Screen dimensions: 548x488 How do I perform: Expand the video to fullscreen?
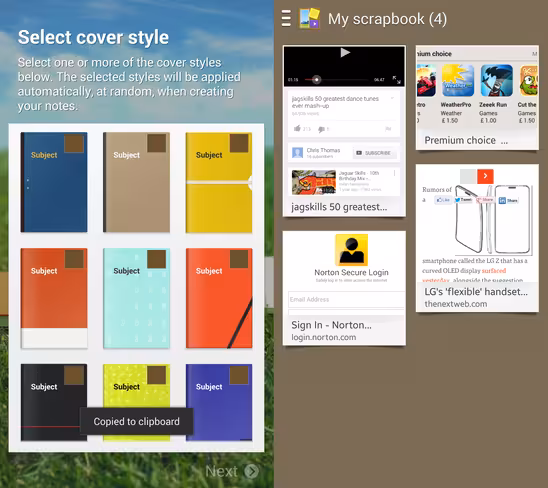(x=396, y=80)
